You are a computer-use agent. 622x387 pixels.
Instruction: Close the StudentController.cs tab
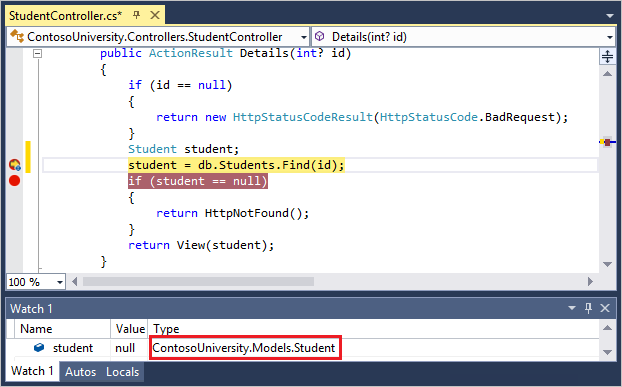[x=155, y=15]
